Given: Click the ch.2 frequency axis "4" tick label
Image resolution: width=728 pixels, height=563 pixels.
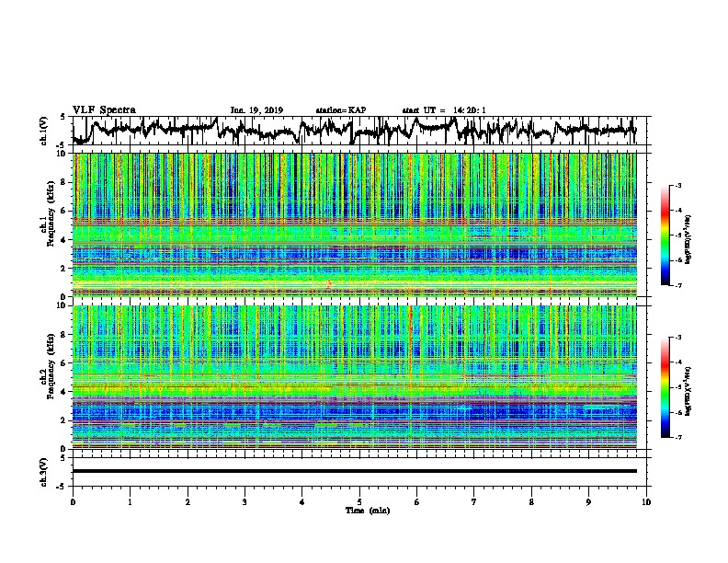Looking at the screenshot, I should [64, 392].
